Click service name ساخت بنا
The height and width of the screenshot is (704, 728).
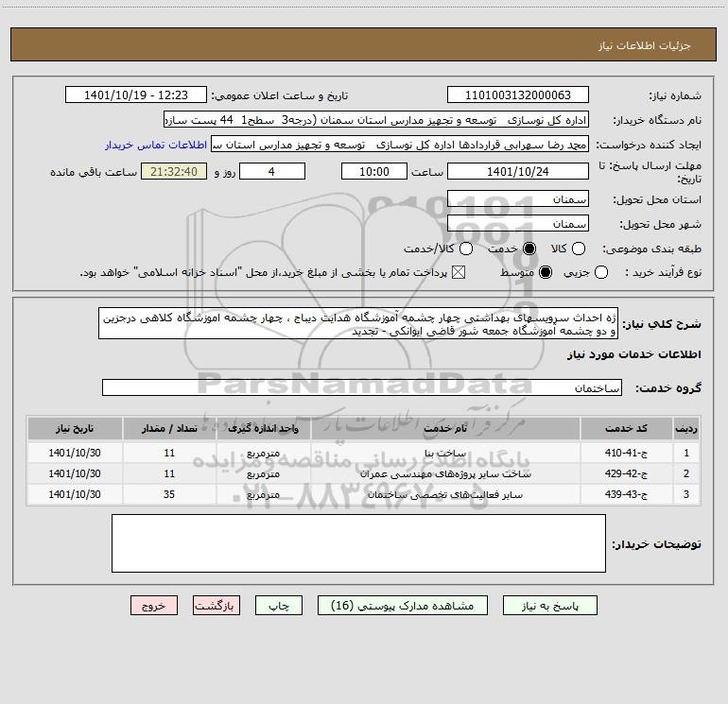click(444, 453)
